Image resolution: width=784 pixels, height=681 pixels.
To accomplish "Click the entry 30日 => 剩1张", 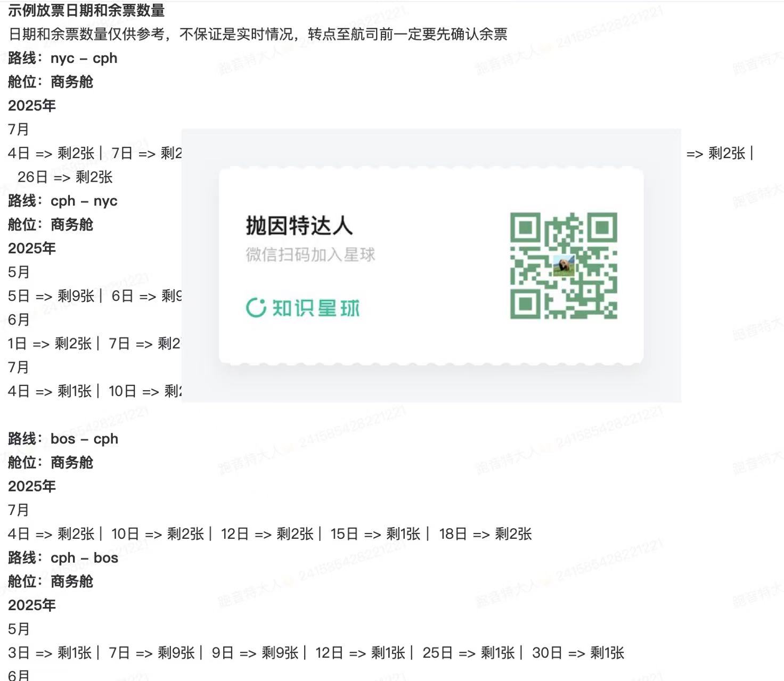I will pyautogui.click(x=578, y=653).
